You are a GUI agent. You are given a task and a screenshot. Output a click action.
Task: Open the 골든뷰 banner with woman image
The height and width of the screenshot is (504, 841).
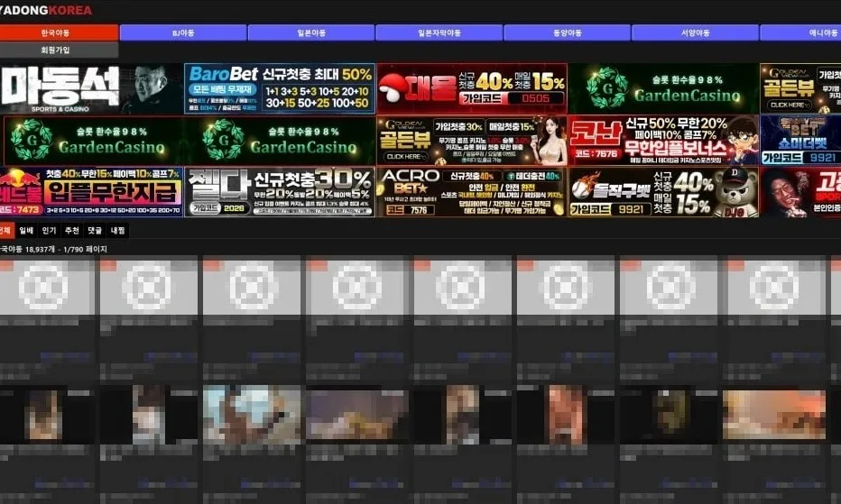tap(472, 141)
